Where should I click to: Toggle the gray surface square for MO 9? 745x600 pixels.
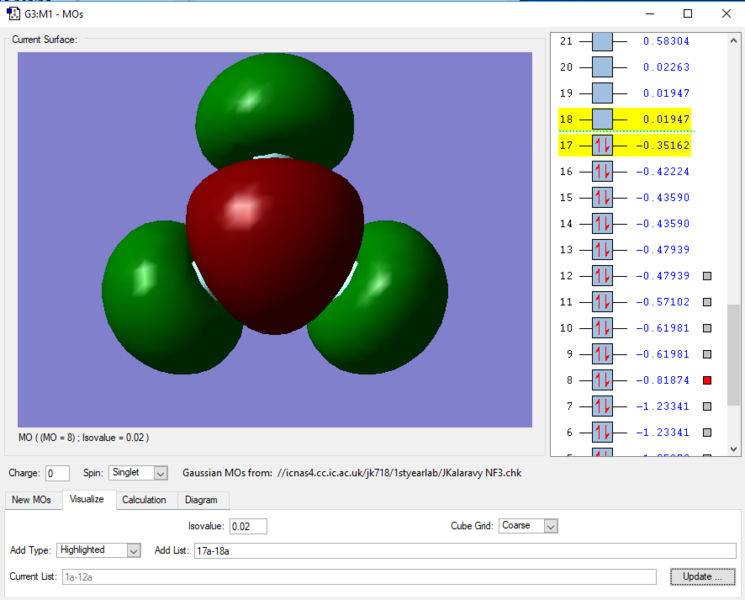[707, 354]
